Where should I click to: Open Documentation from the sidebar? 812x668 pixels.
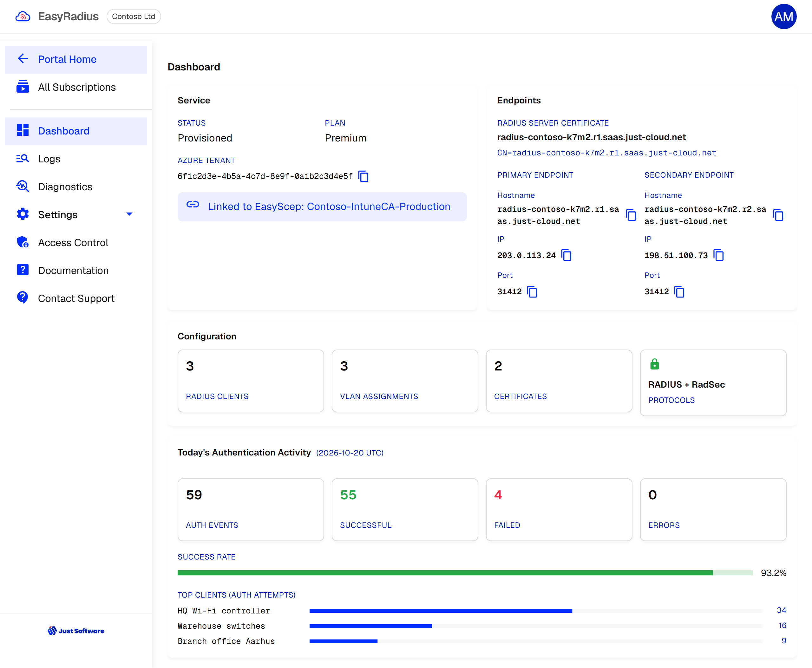(x=76, y=271)
